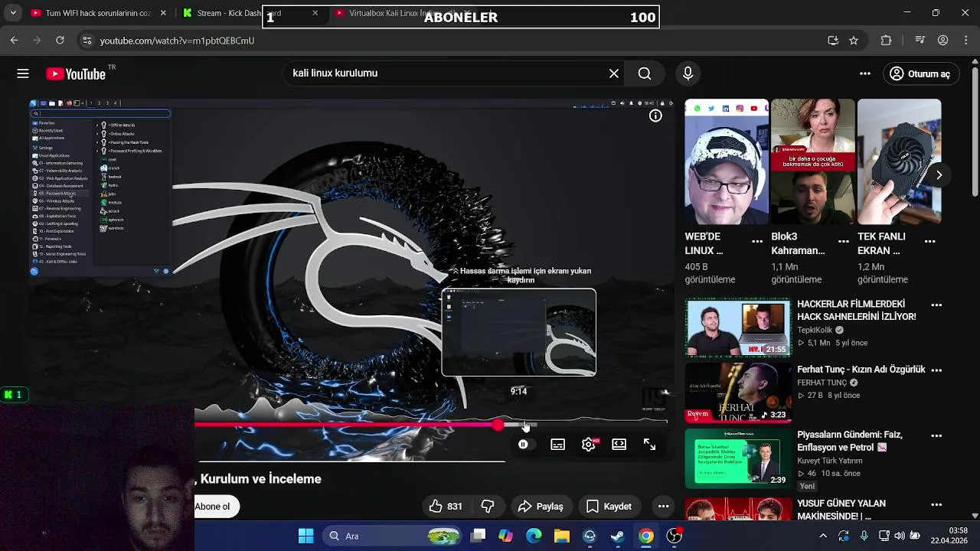Go to the YouTube home logo
This screenshot has height=551, width=980.
point(76,73)
